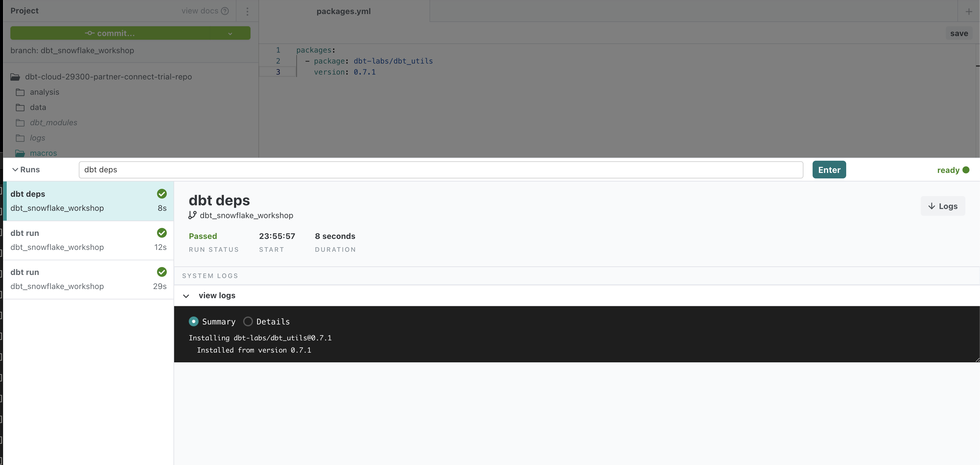
Task: Select the Details radio button
Action: click(x=248, y=321)
